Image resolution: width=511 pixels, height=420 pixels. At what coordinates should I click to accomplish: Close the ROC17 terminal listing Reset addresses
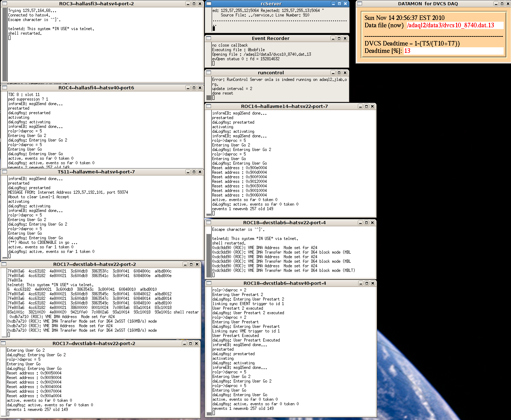[196, 343]
